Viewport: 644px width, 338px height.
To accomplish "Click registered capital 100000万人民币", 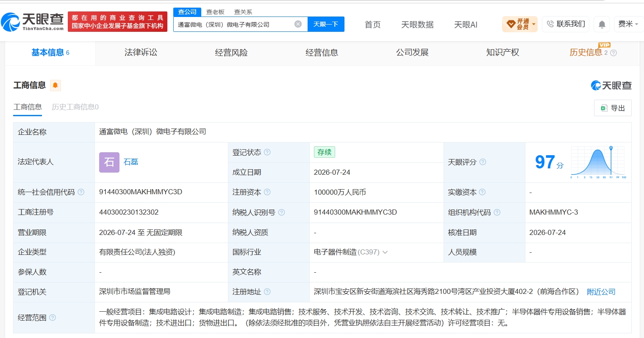I will tap(340, 192).
